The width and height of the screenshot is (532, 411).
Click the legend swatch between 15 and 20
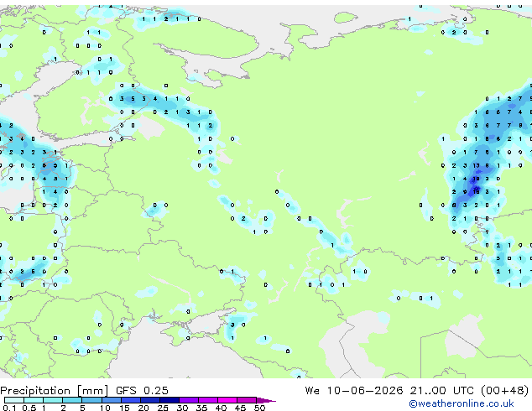click(131, 400)
